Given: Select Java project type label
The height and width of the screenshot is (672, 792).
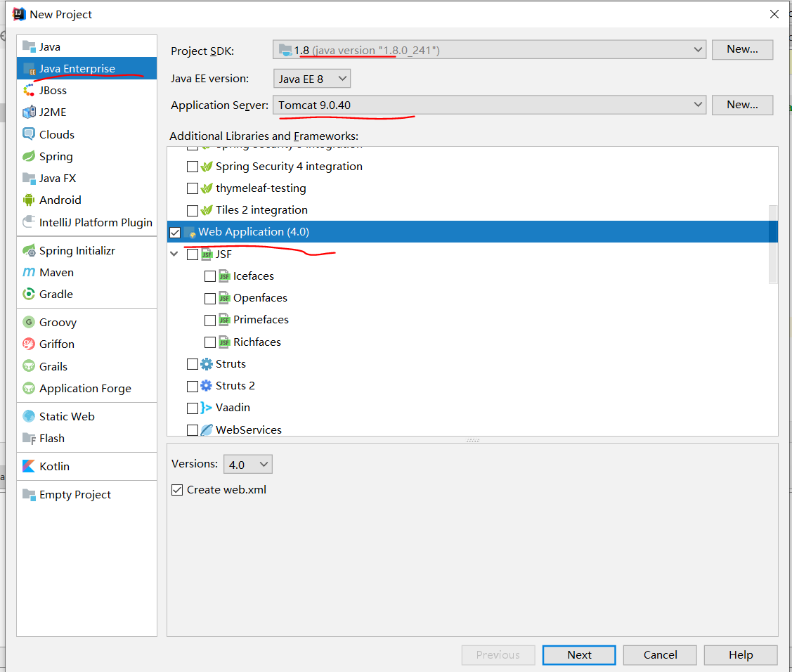Looking at the screenshot, I should (49, 47).
